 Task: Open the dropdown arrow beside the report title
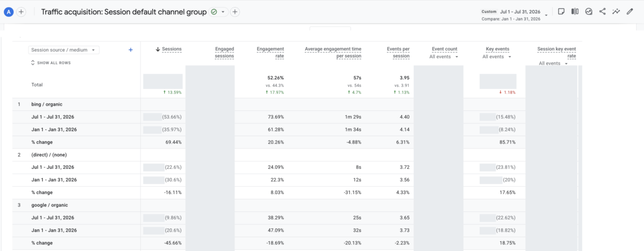tap(223, 12)
